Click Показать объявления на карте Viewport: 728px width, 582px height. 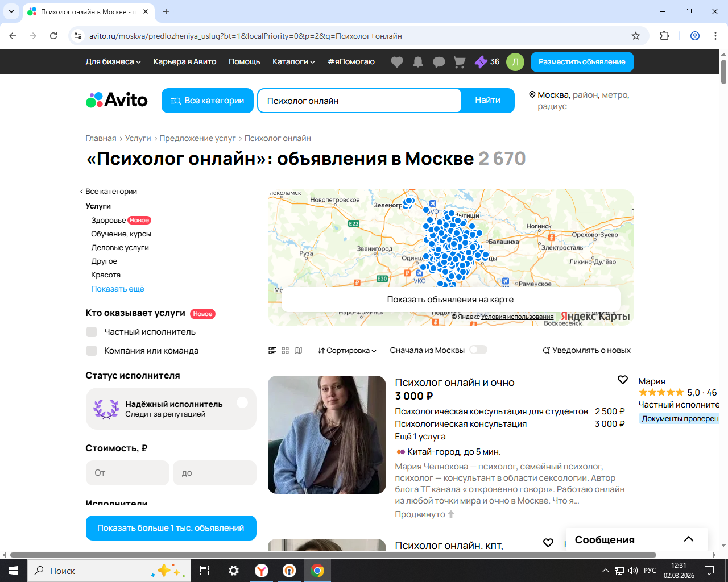(x=450, y=300)
